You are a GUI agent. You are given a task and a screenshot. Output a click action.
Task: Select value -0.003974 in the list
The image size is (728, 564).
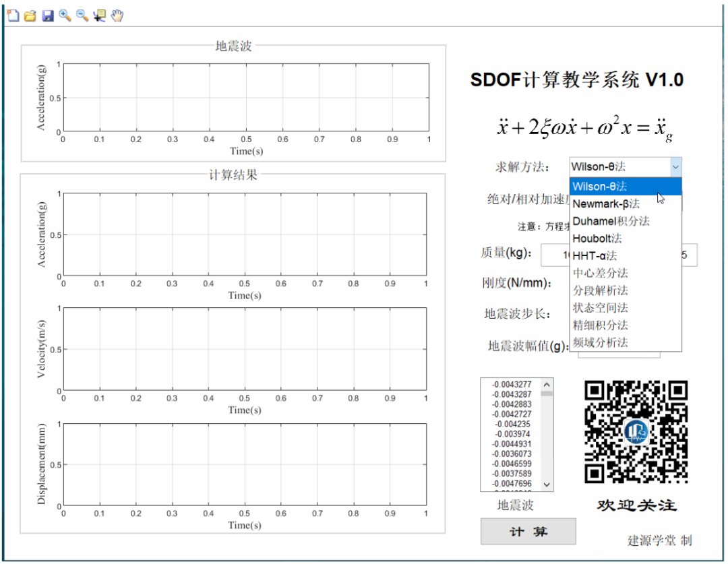click(512, 434)
